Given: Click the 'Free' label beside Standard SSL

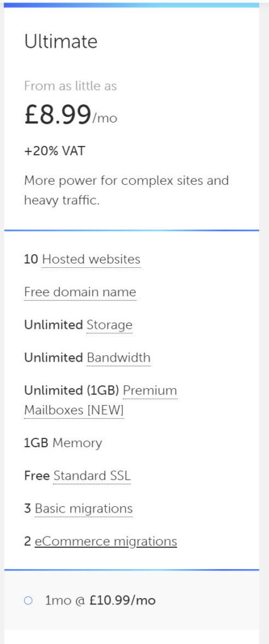Looking at the screenshot, I should tap(37, 476).
